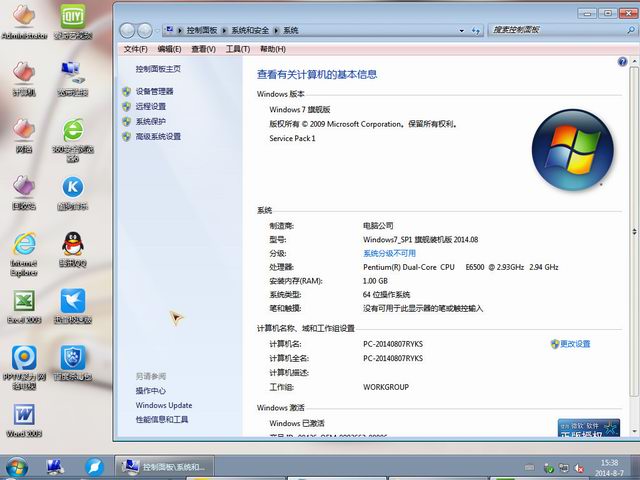The height and width of the screenshot is (480, 640).
Task: Click the Microsoft genuine software badge
Action: [589, 428]
